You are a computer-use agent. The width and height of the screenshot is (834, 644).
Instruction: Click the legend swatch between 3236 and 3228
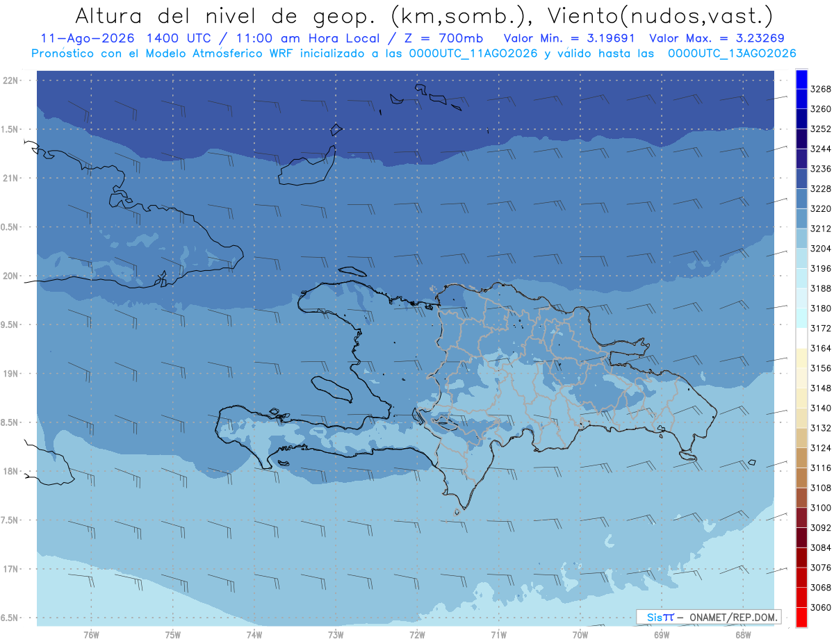pos(801,179)
